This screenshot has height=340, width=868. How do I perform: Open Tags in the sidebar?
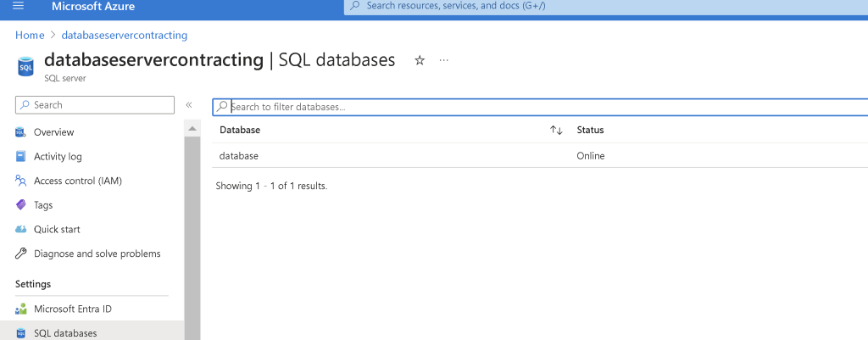point(43,205)
